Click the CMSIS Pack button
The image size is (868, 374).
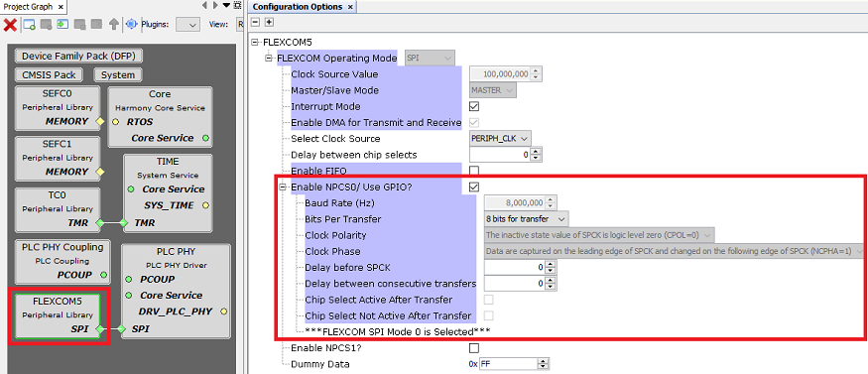point(50,74)
